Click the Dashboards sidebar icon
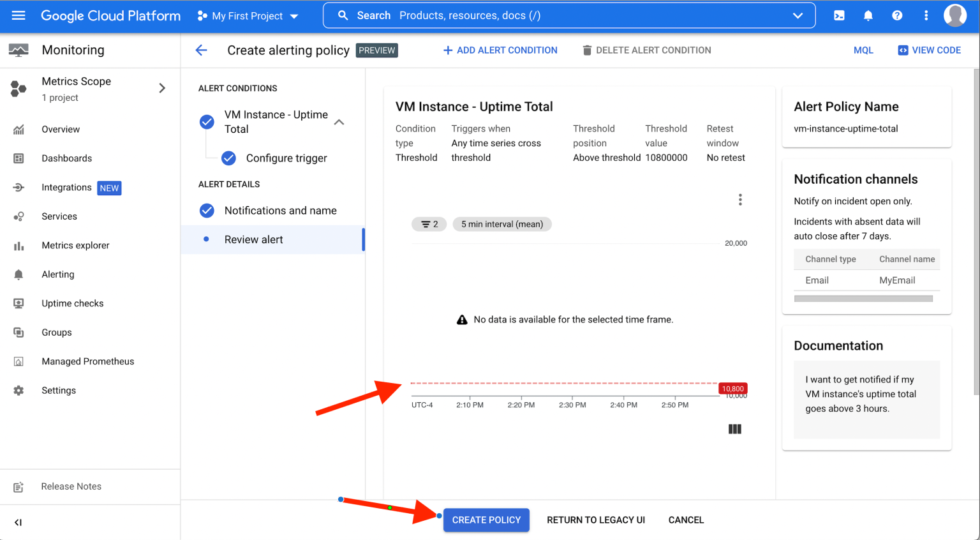Image resolution: width=980 pixels, height=540 pixels. [x=19, y=158]
